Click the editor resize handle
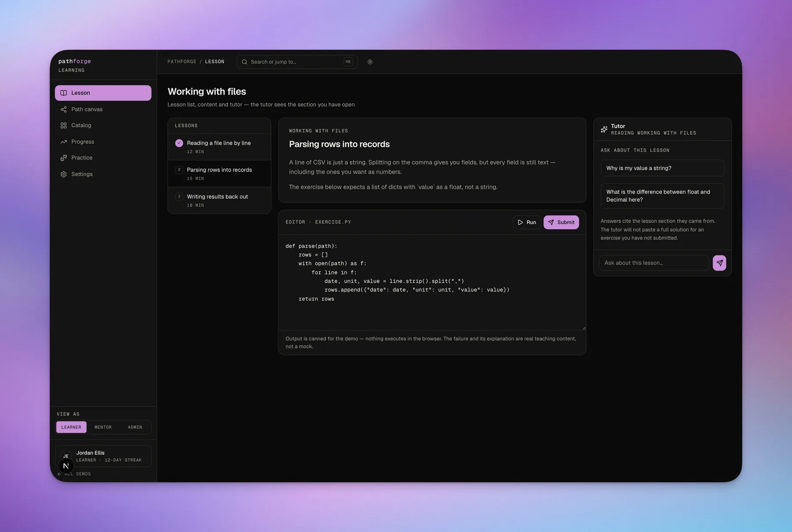 (584, 328)
